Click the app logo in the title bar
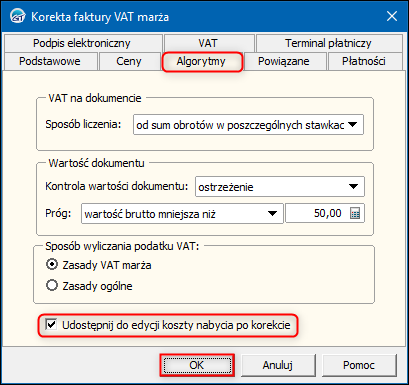The height and width of the screenshot is (385, 409). point(17,16)
